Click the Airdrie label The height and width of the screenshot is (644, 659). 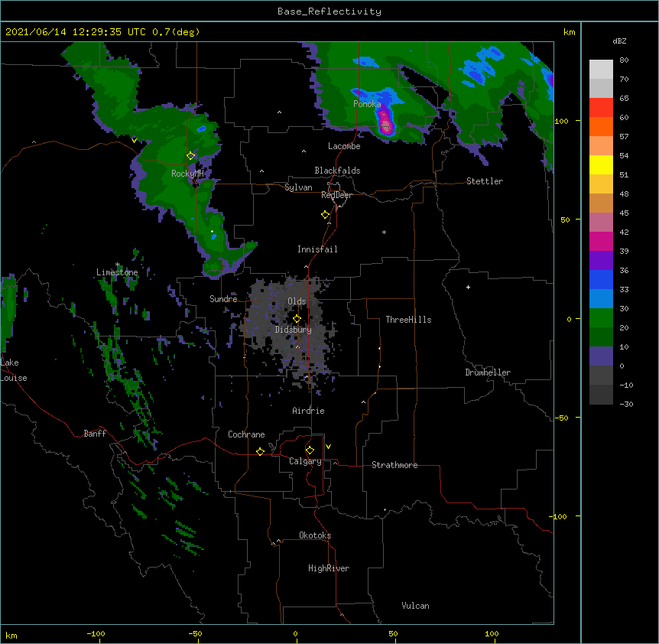point(309,411)
